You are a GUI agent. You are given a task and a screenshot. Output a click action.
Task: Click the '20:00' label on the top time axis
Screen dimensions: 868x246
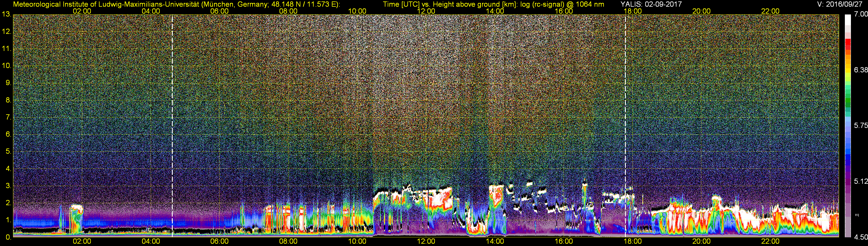702,11
